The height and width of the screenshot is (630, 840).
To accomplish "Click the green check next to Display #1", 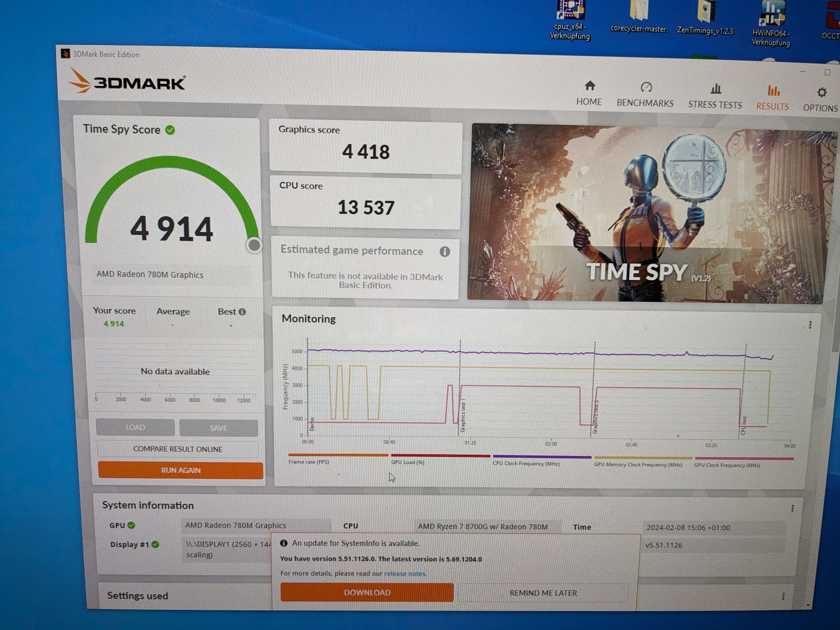I will [155, 545].
